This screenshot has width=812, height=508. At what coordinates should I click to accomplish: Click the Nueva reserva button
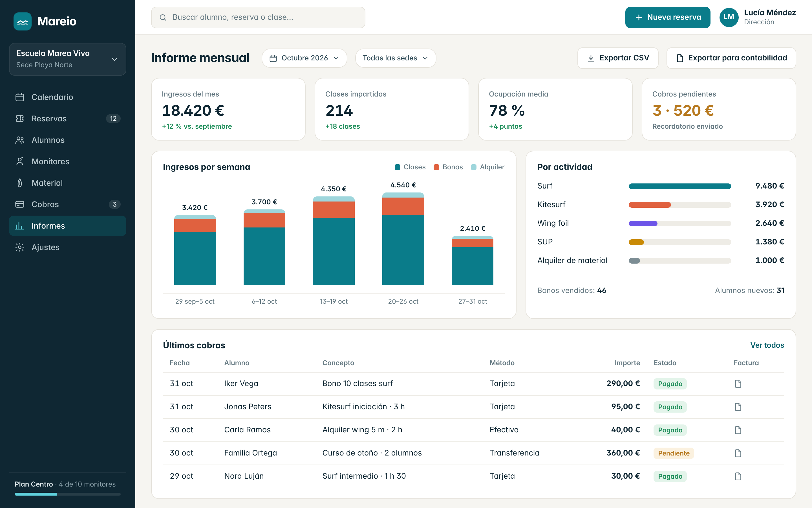tap(668, 17)
